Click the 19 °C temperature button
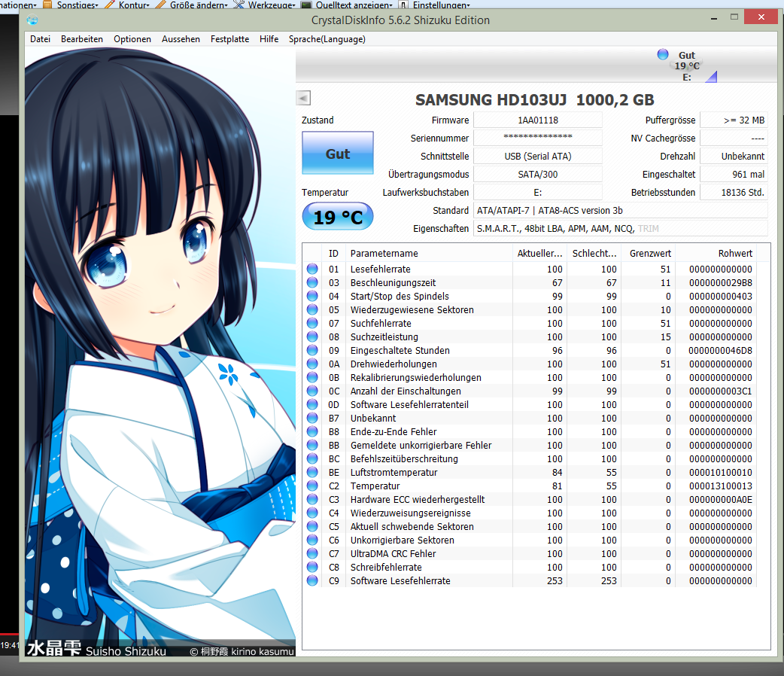The width and height of the screenshot is (784, 676). pos(338,217)
